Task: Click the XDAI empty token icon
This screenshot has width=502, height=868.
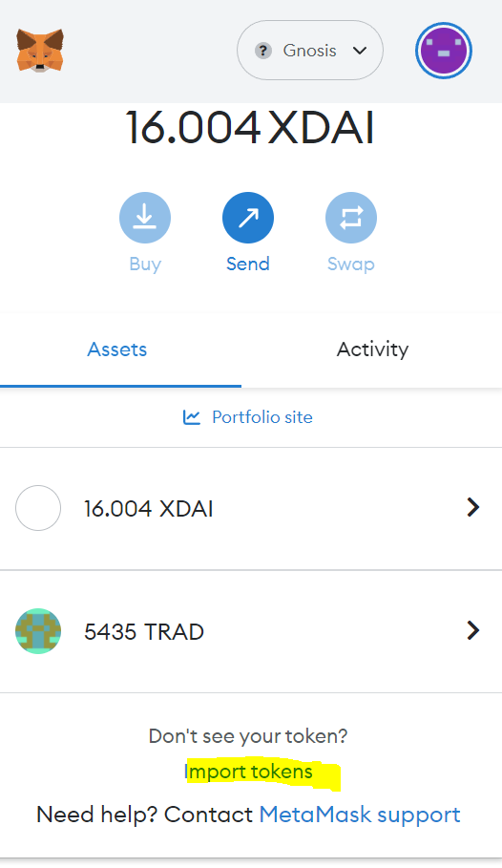Action: click(38, 508)
